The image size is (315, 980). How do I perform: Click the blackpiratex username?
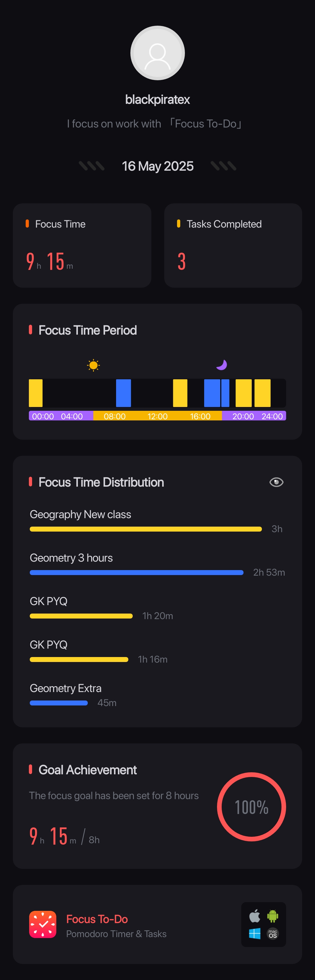[157, 100]
